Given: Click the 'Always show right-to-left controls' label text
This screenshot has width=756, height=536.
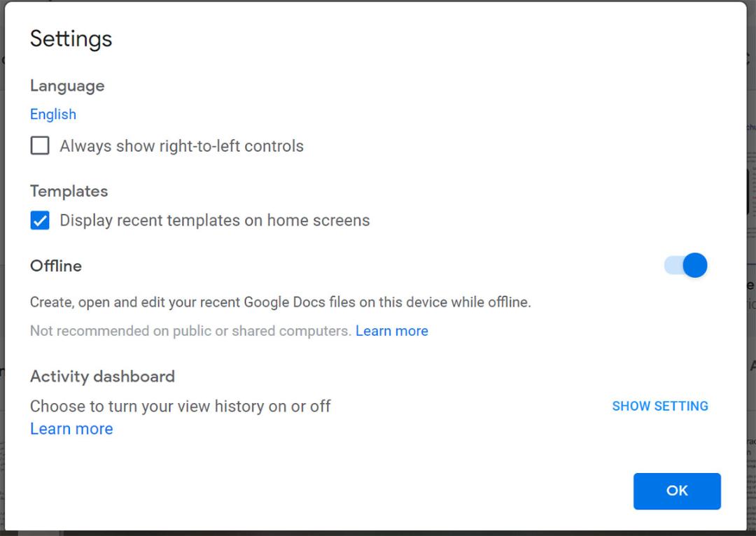Looking at the screenshot, I should [182, 146].
